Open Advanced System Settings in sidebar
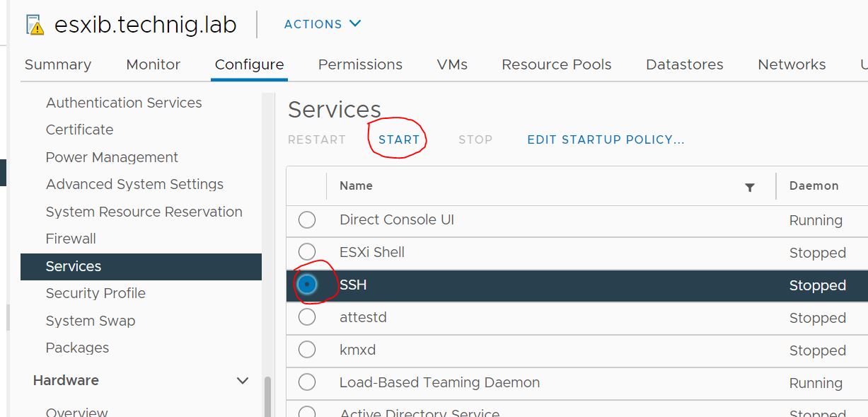Screen dimensions: 868x417 [134, 184]
